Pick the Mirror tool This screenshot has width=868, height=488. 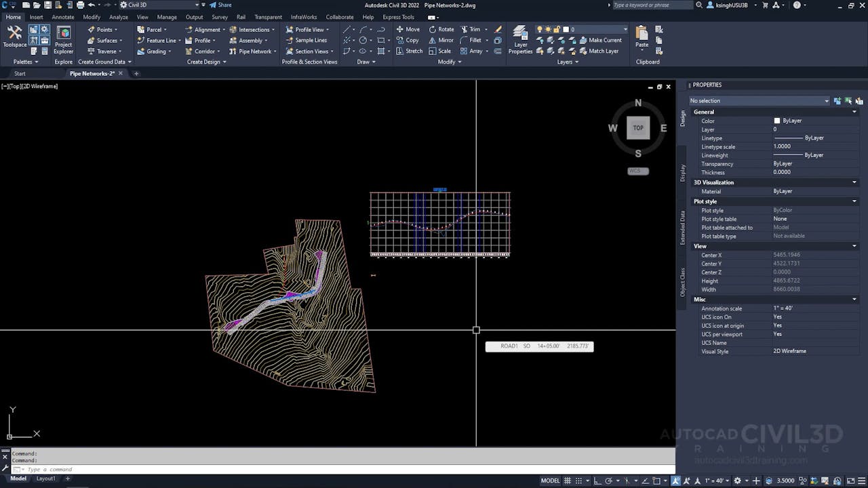pos(441,40)
